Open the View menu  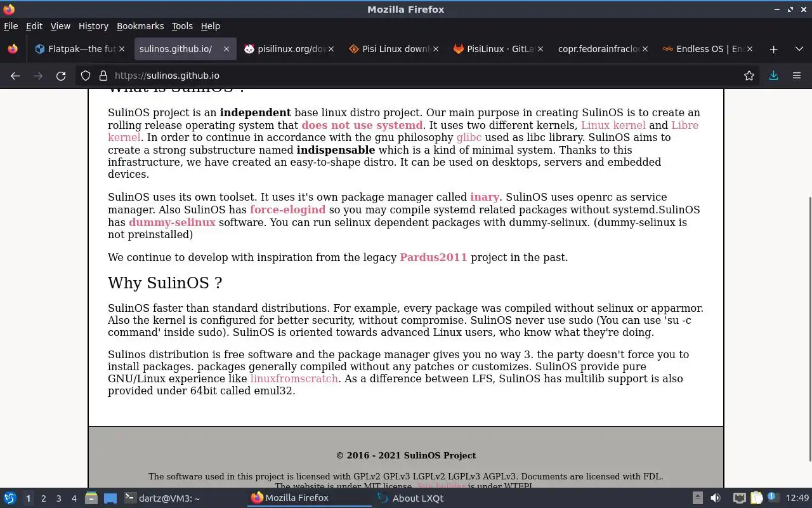(60, 26)
